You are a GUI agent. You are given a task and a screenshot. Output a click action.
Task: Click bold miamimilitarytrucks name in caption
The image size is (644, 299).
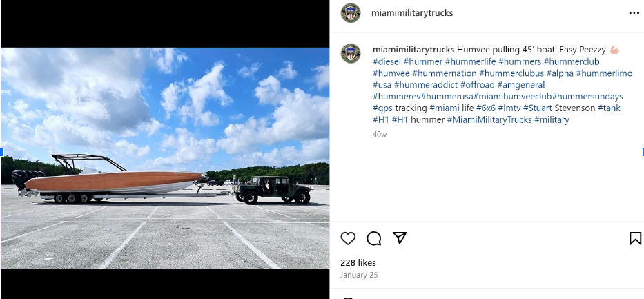413,50
